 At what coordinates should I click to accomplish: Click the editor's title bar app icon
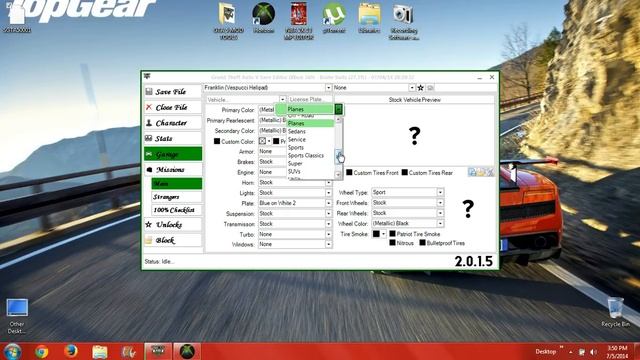[147, 76]
